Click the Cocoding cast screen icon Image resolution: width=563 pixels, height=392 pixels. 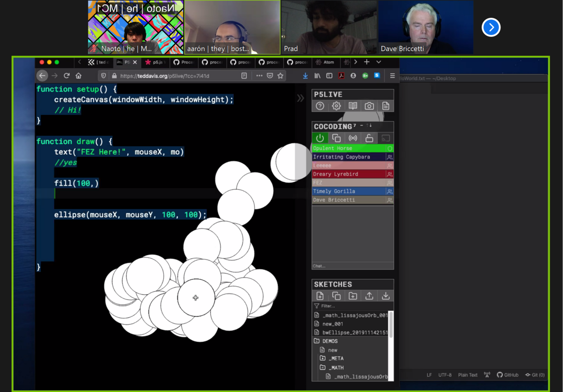point(386,138)
